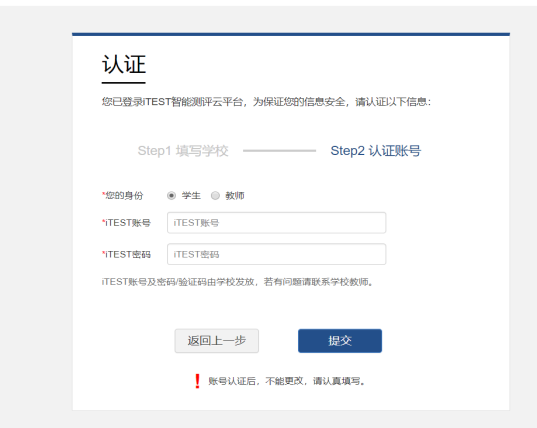Submit the form with the 提交 button
537x428 pixels.
coord(340,341)
